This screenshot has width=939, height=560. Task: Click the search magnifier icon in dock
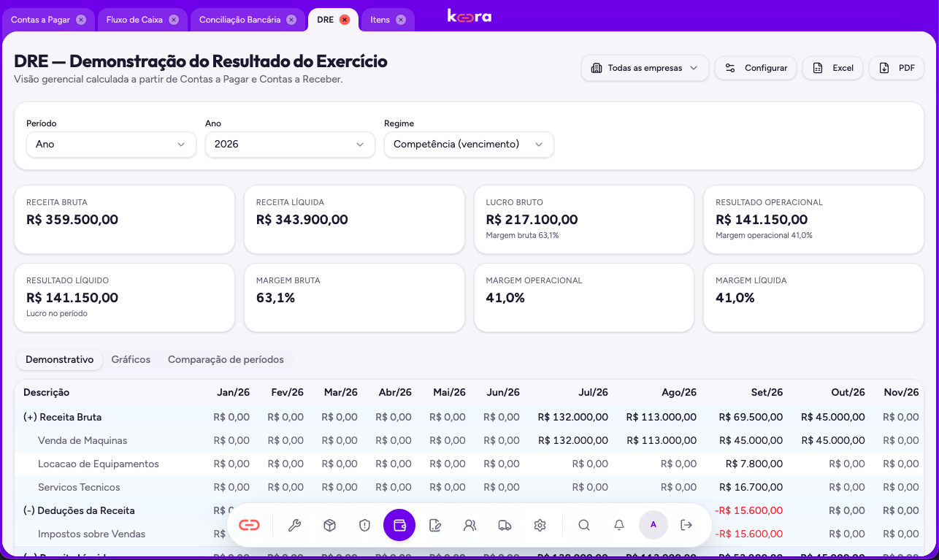[x=584, y=525]
